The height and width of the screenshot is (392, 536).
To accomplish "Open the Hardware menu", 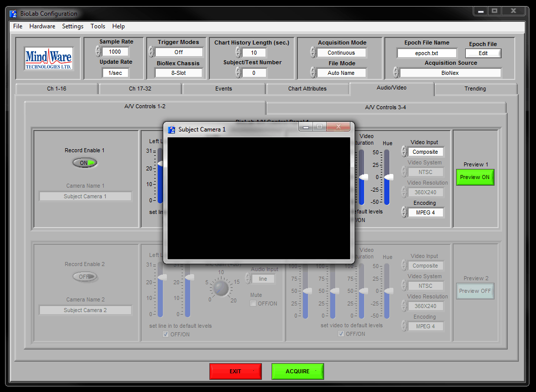I will [42, 26].
